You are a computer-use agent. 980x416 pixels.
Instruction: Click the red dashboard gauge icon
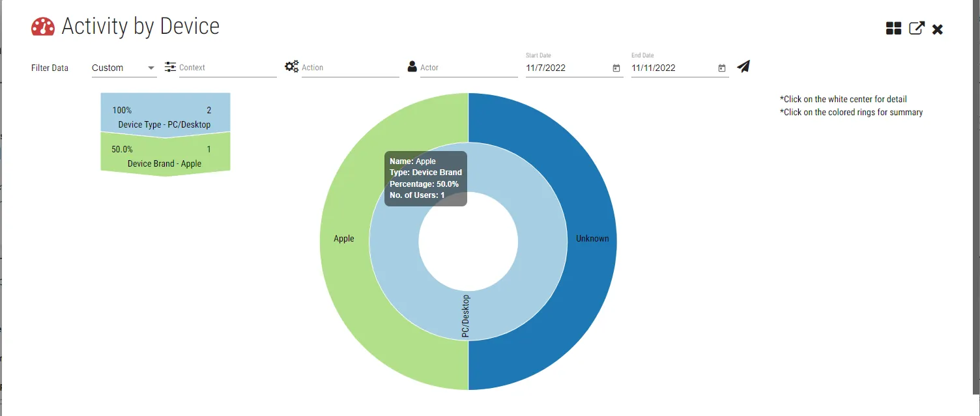click(x=43, y=27)
